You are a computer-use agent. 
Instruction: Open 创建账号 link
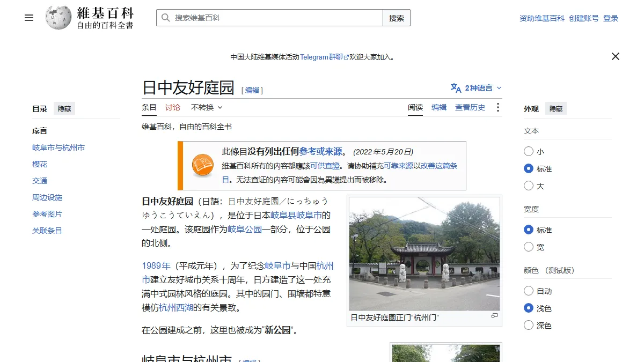tap(584, 18)
